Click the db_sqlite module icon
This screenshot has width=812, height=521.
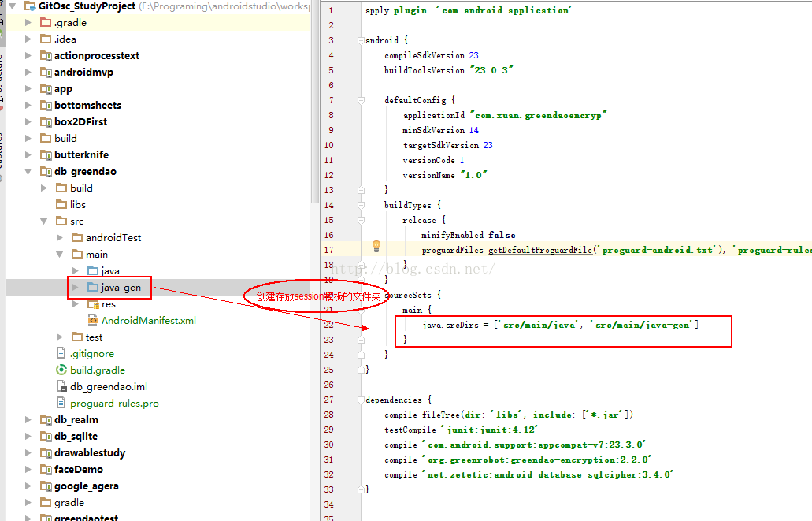point(46,437)
